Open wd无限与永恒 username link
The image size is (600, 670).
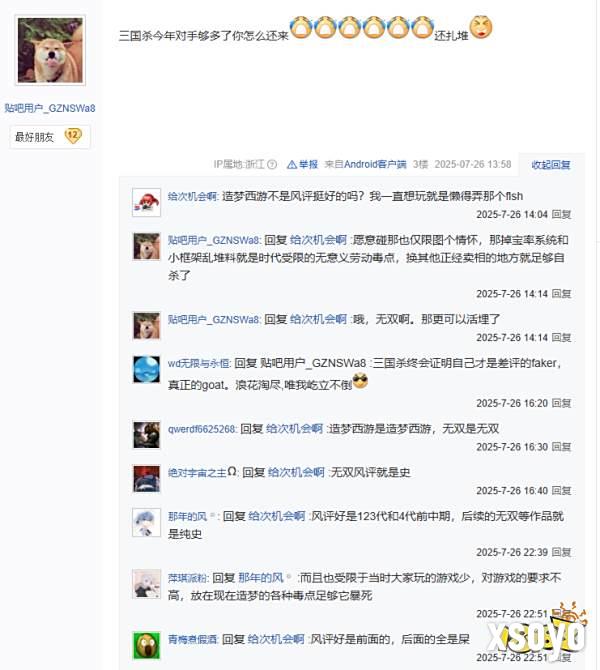tap(199, 364)
